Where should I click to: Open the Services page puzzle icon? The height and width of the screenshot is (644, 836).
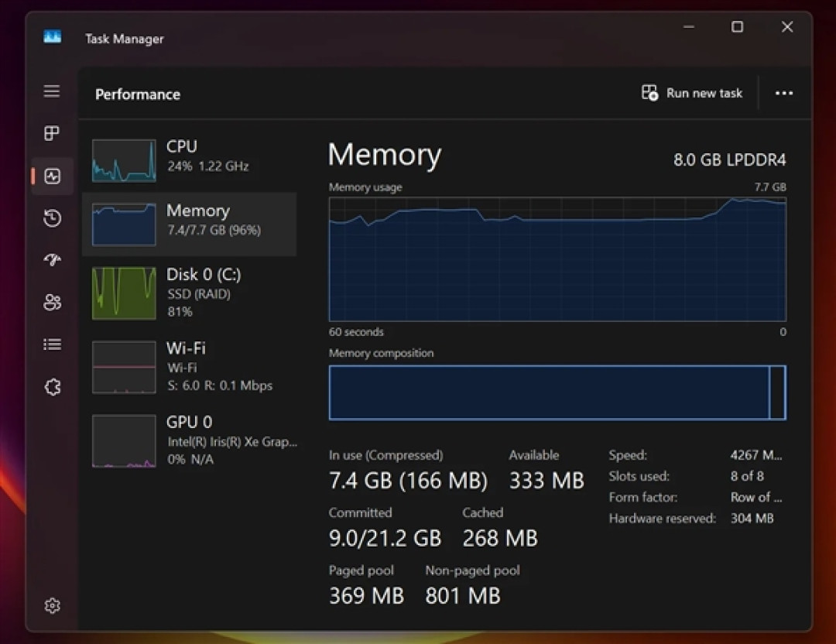[x=53, y=386]
